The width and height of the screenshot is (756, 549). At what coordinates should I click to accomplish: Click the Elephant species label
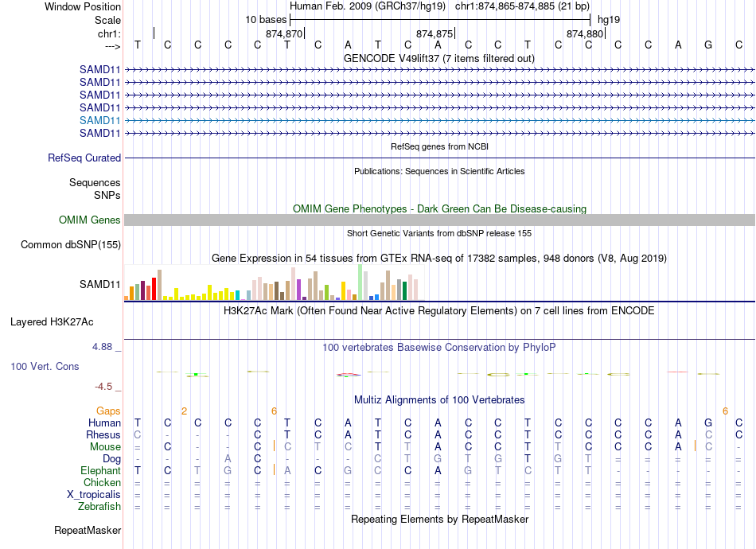[101, 471]
